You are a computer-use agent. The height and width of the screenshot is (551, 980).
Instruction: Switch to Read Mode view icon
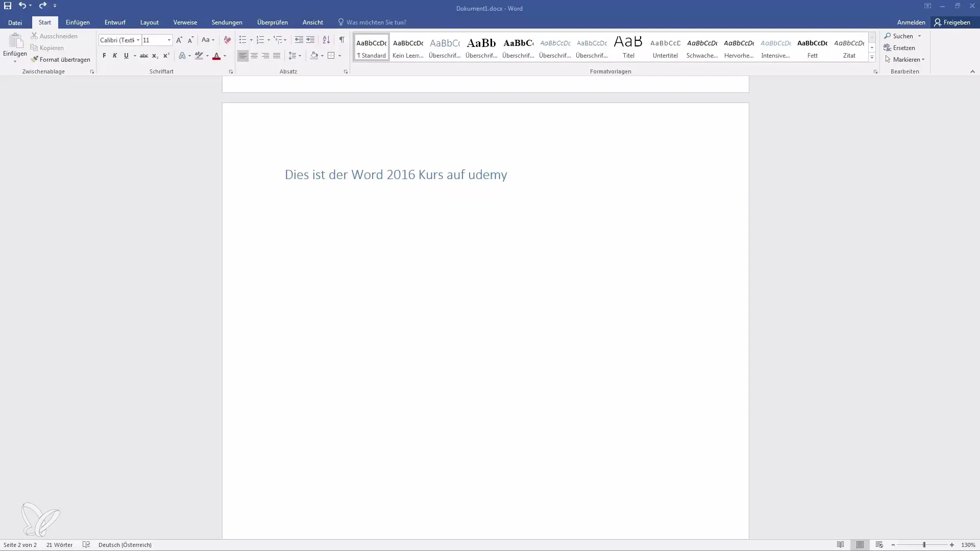pos(841,545)
